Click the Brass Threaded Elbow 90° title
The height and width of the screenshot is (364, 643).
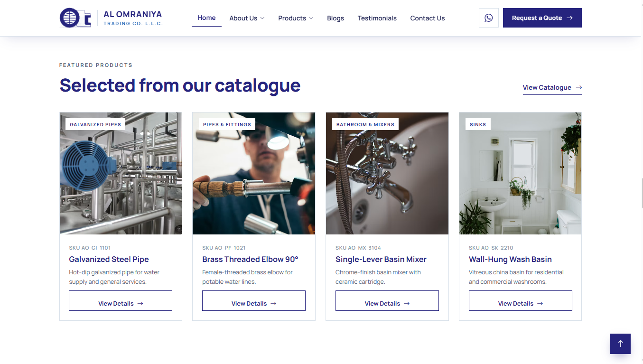pos(250,259)
